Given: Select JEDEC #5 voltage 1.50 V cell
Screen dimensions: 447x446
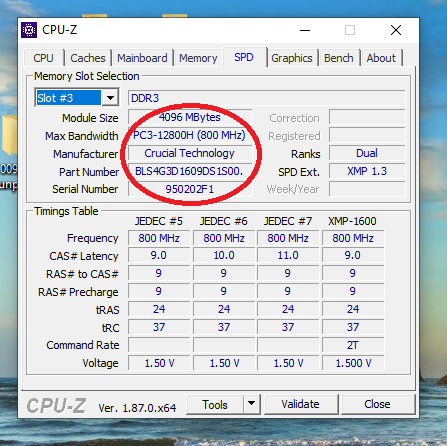Looking at the screenshot, I should pos(159,363).
